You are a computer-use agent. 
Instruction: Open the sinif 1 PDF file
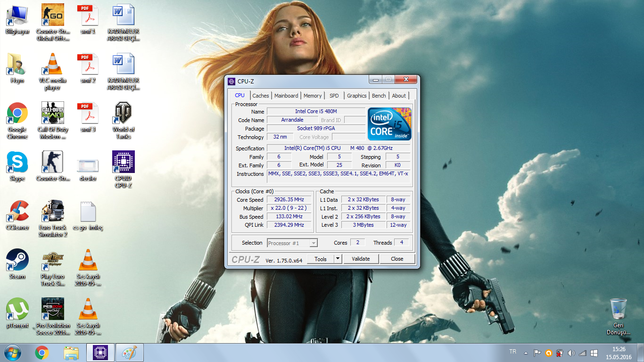(88, 20)
